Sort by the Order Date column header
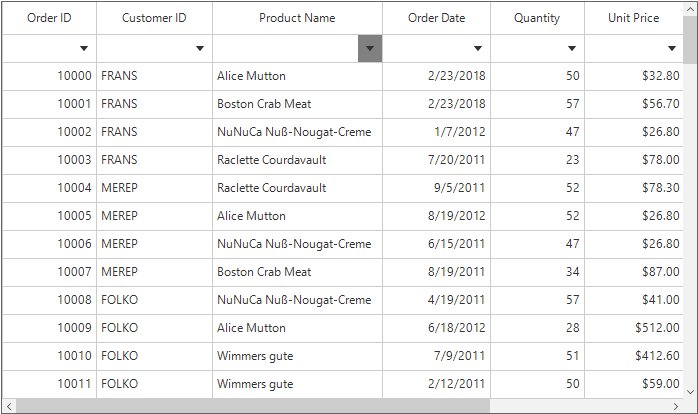The image size is (698, 414). click(x=436, y=18)
